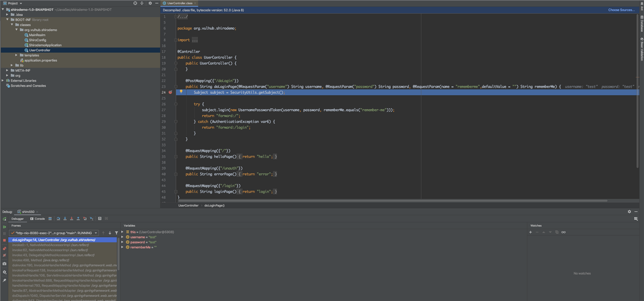The width and height of the screenshot is (644, 301).
Task: Locate current file in Project view
Action: pyautogui.click(x=135, y=3)
